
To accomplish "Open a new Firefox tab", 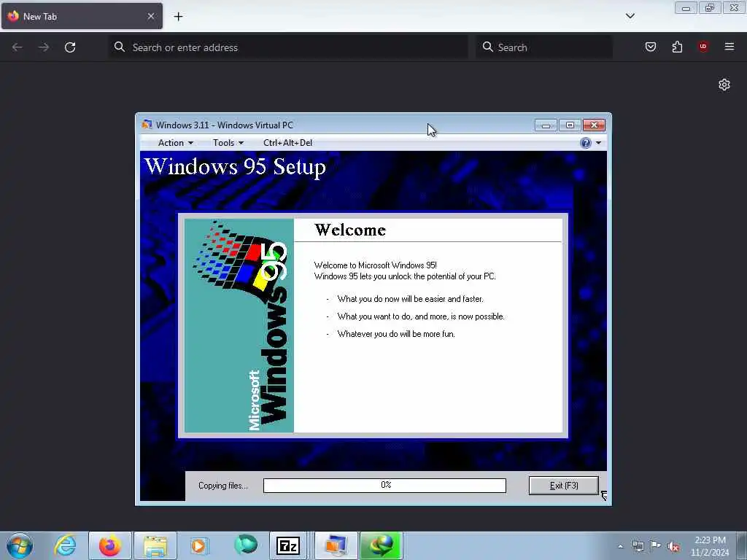I will pos(178,17).
